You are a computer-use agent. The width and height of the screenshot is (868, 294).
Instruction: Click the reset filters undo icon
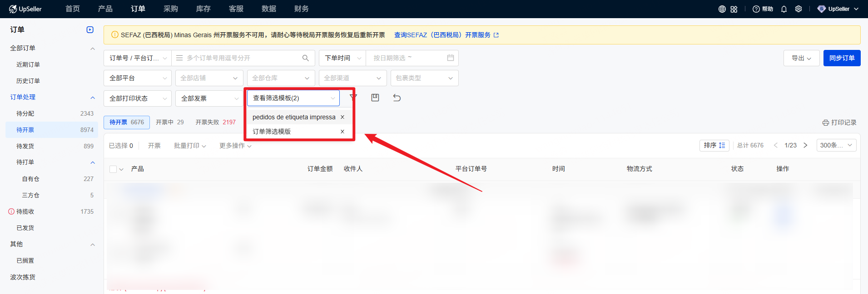pyautogui.click(x=397, y=98)
